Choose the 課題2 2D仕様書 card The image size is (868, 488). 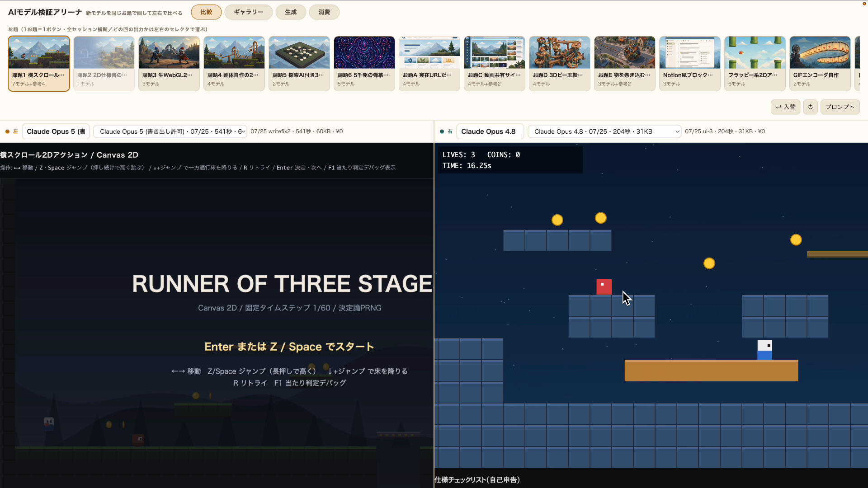[104, 64]
